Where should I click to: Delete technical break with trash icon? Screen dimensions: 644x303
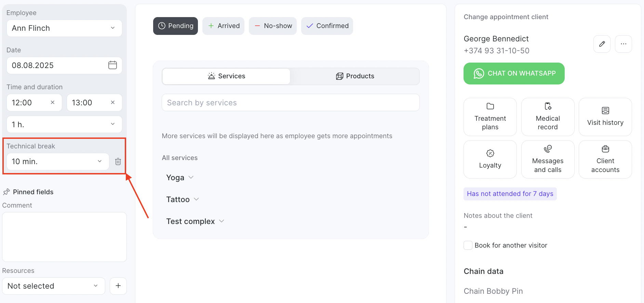118,161
